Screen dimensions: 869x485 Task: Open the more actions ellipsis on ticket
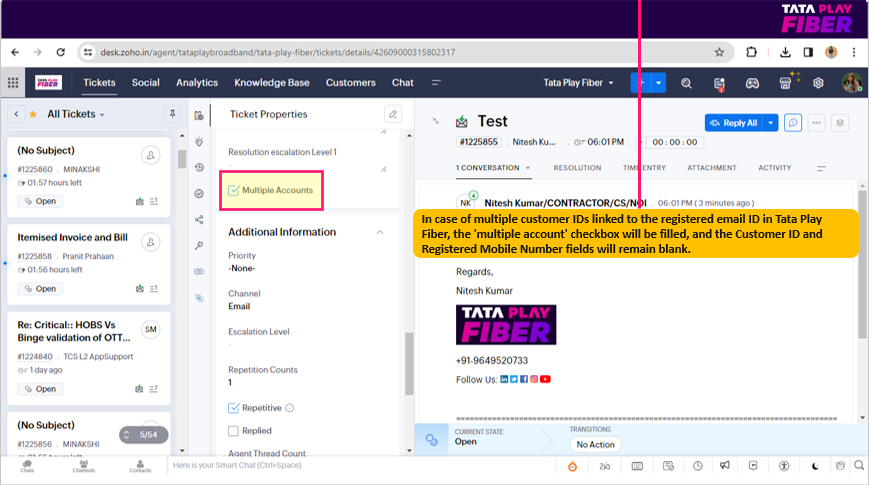click(x=816, y=122)
